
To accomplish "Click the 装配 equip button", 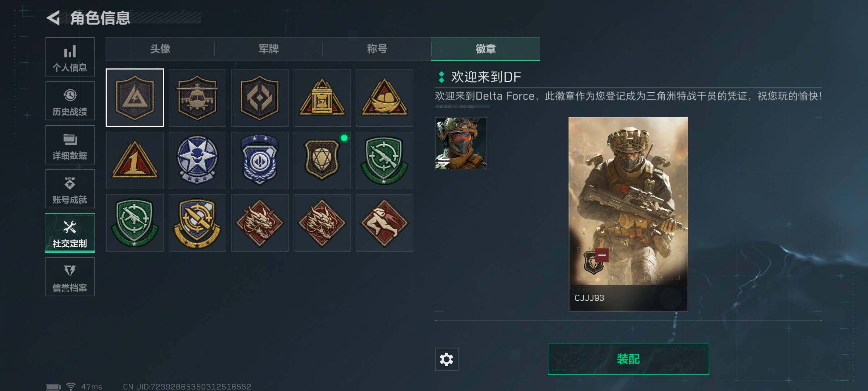I will pyautogui.click(x=628, y=359).
